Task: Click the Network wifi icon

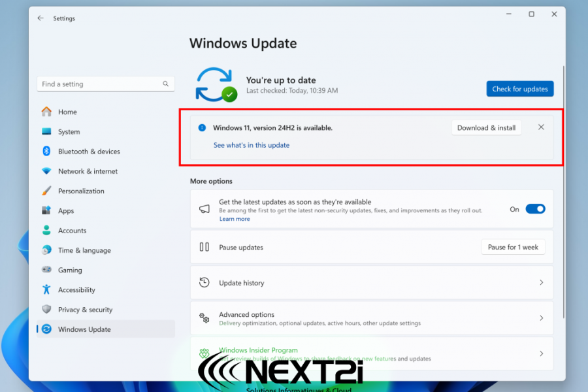Action: tap(46, 171)
